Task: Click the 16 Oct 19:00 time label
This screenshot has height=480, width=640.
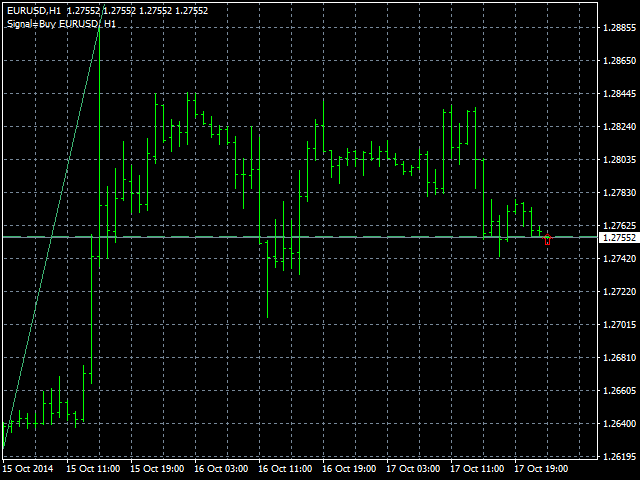Action: pyautogui.click(x=349, y=468)
